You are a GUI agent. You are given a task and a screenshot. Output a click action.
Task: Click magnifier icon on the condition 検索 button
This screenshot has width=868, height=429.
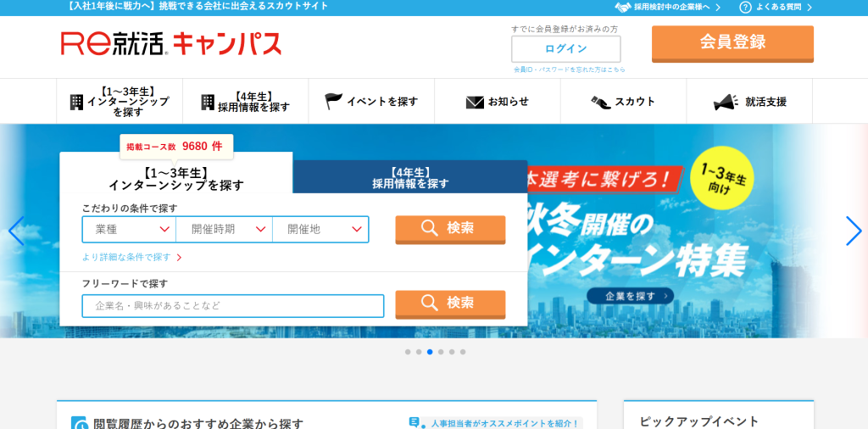click(x=430, y=227)
